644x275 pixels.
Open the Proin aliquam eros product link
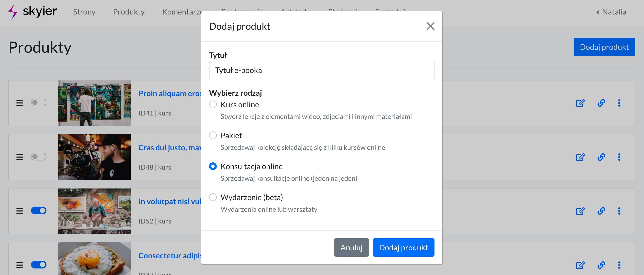click(170, 94)
